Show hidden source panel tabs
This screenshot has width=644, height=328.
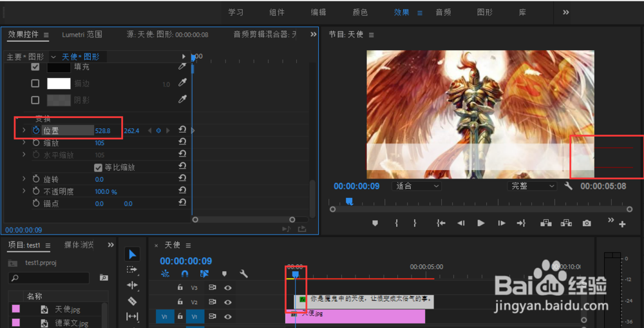[x=314, y=35]
